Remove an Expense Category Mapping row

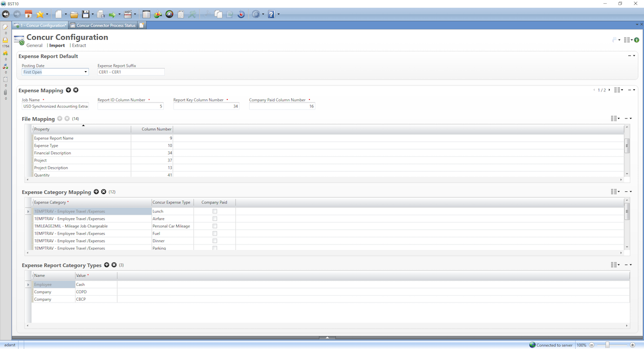click(104, 192)
